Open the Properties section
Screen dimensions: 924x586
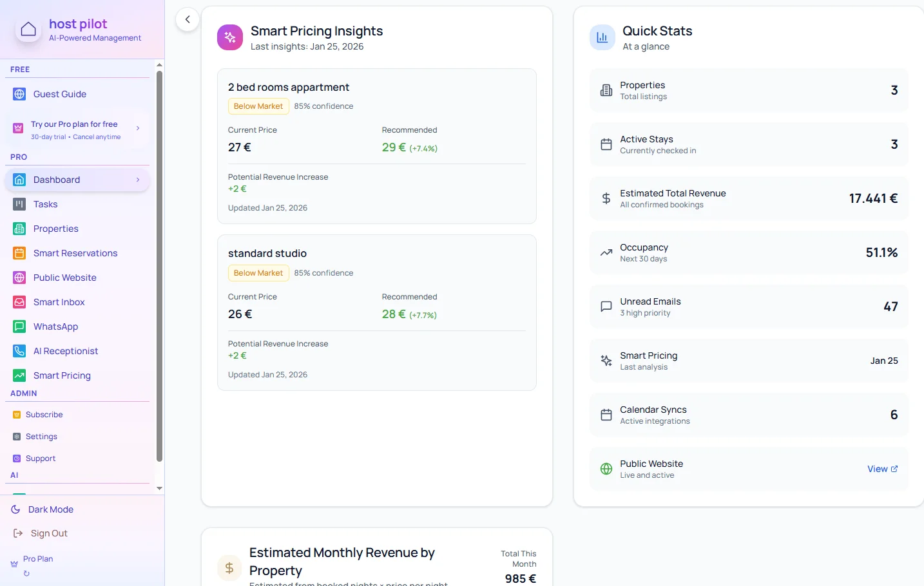pyautogui.click(x=56, y=229)
